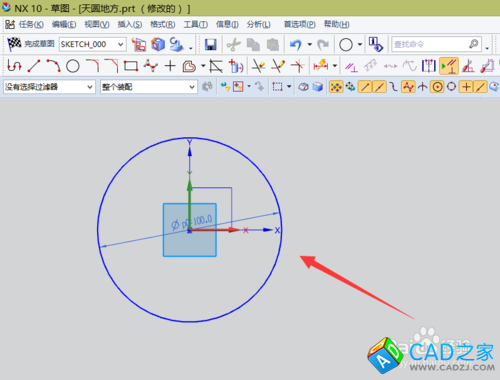The height and width of the screenshot is (380, 500).
Task: Click the 查找命令 command search field
Action: tap(436, 44)
